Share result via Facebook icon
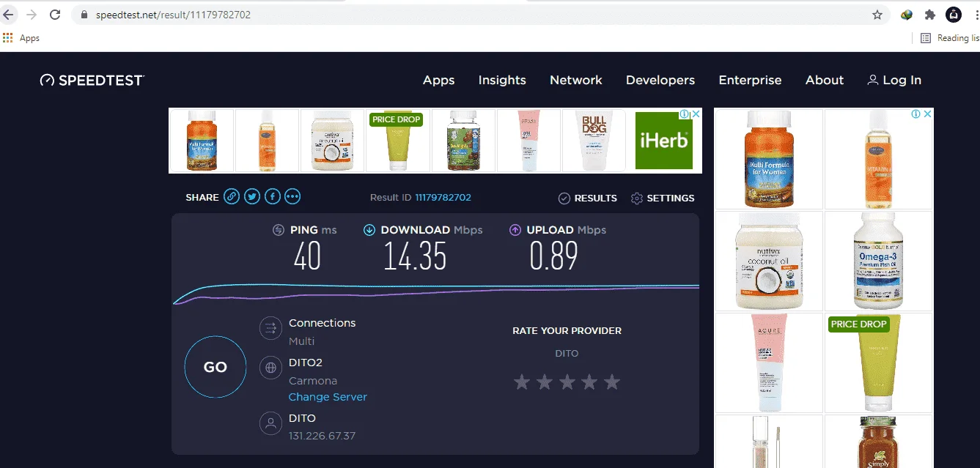The width and height of the screenshot is (980, 468). point(272,196)
